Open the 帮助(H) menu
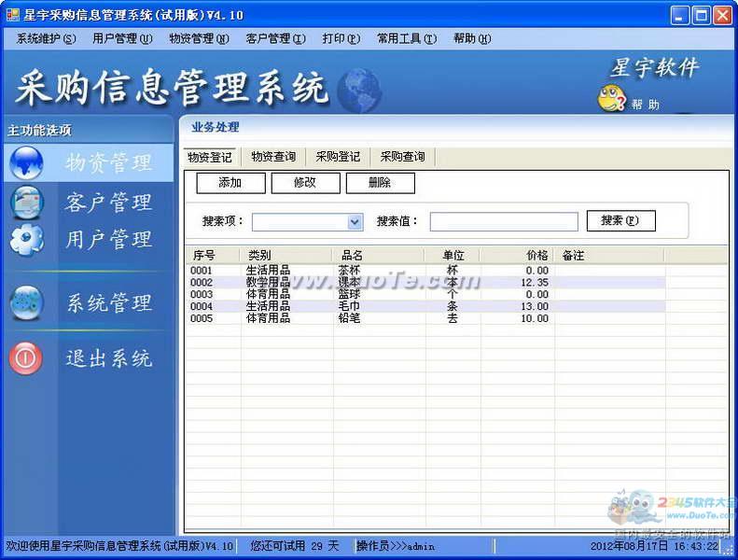This screenshot has width=738, height=560. (472, 38)
